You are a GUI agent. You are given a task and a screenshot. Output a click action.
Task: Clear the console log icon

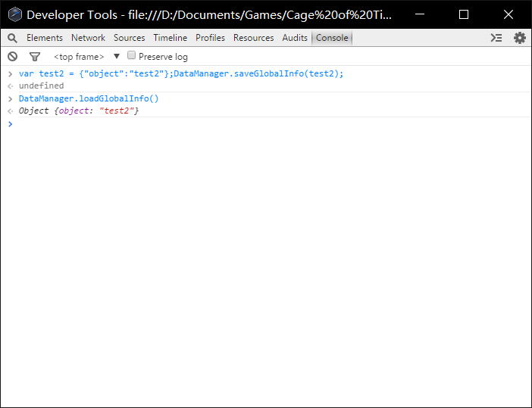point(13,57)
